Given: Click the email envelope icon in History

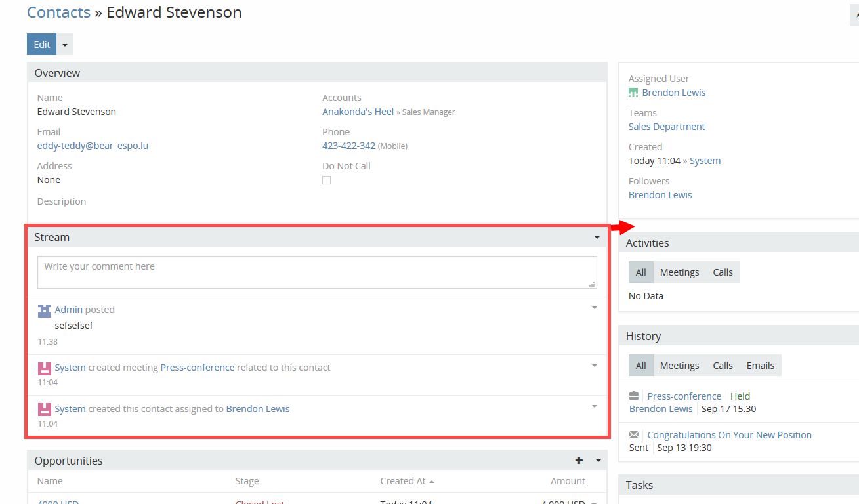Looking at the screenshot, I should click(x=634, y=435).
